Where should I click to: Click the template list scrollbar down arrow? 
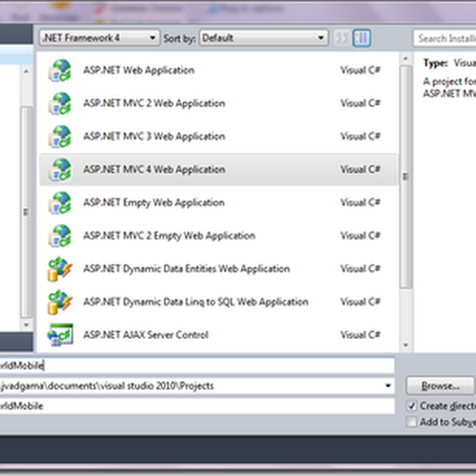click(x=406, y=345)
